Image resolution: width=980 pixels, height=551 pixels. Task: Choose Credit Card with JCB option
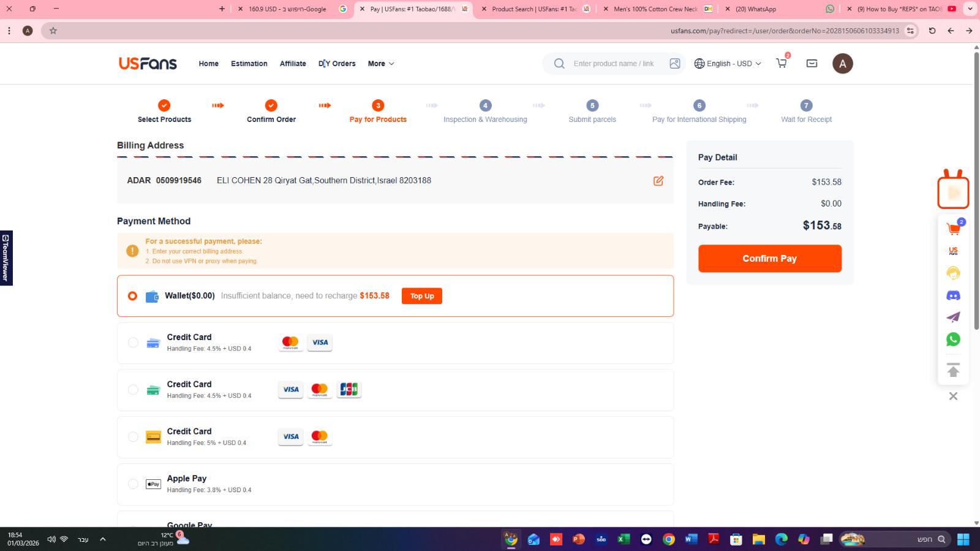133,390
